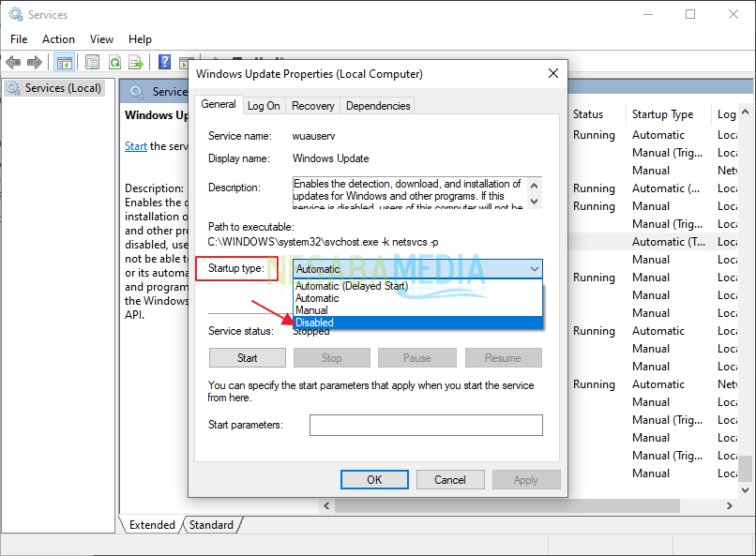Click the Start link in the left pane
The height and width of the screenshot is (556, 756).
tap(136, 146)
